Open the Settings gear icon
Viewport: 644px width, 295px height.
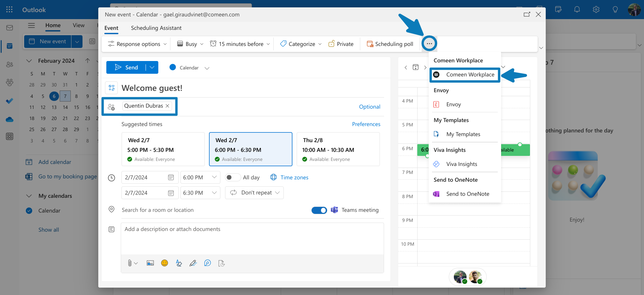coord(596,9)
